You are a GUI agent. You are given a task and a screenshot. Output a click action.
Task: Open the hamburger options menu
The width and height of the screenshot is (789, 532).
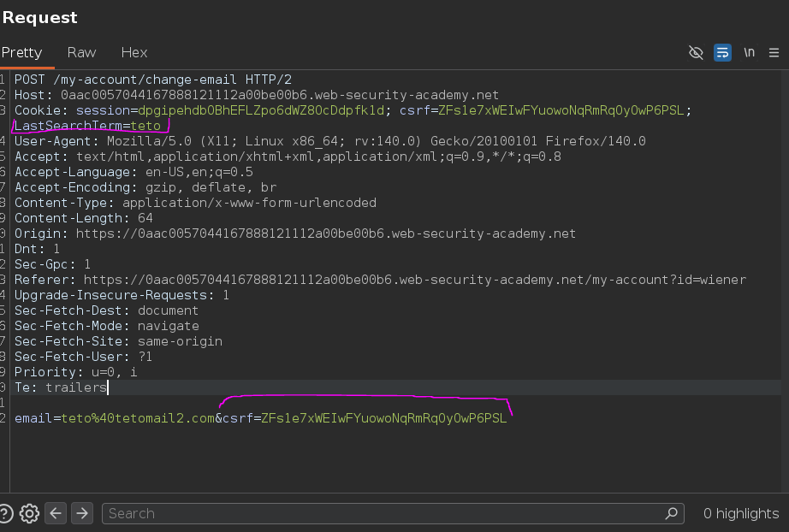[774, 52]
